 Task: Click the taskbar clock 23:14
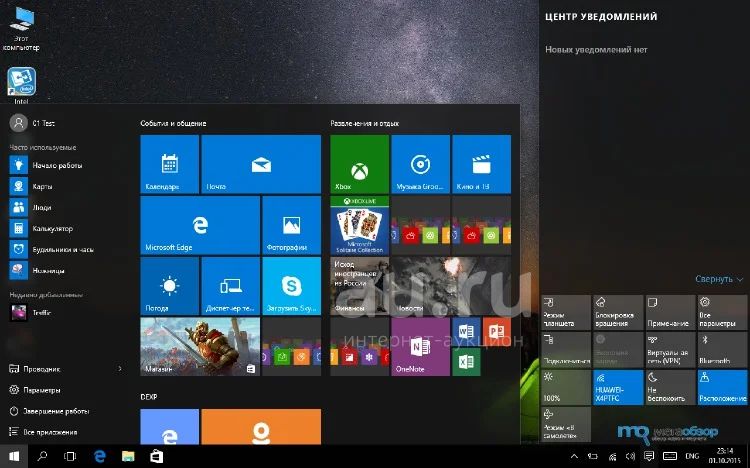pyautogui.click(x=725, y=456)
